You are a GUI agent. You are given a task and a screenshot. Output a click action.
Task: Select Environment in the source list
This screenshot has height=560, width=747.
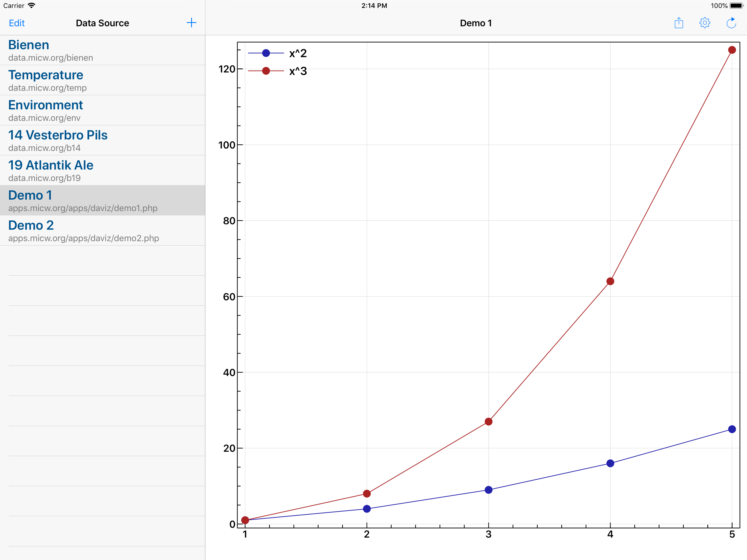(x=102, y=110)
